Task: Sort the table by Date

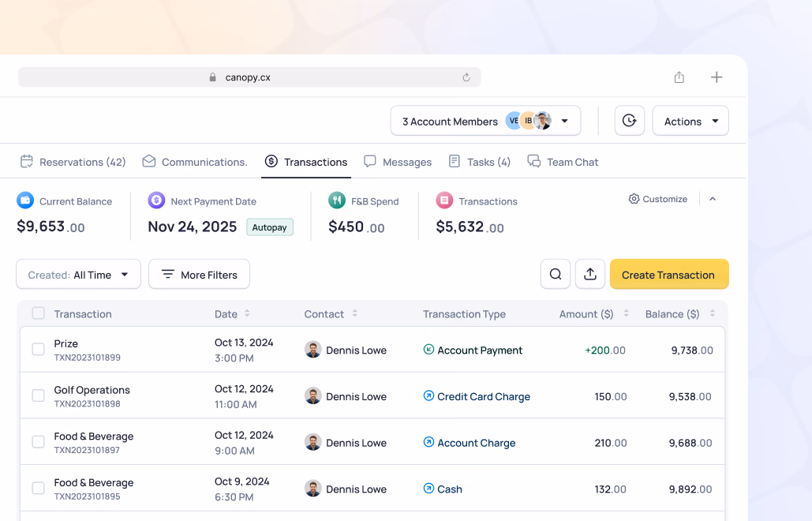Action: point(247,313)
